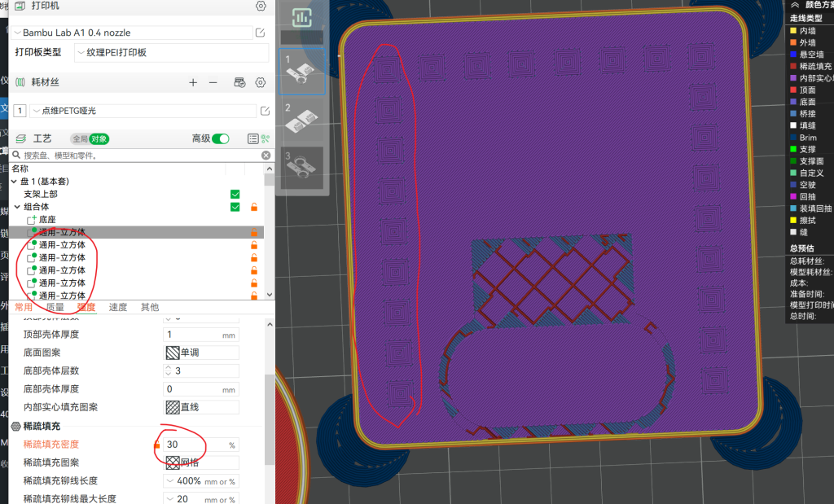Adjust the 底部壳体层数 stepper arrows
The width and height of the screenshot is (834, 504).
[x=168, y=370]
